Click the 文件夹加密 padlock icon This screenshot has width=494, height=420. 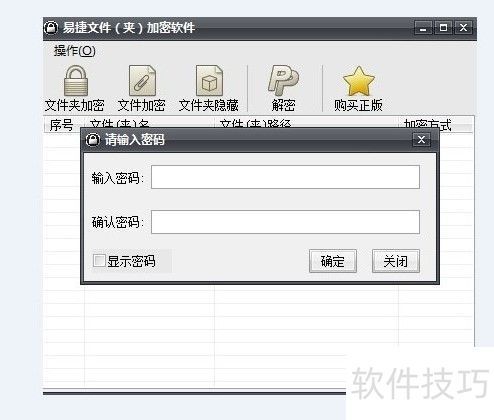(76, 81)
